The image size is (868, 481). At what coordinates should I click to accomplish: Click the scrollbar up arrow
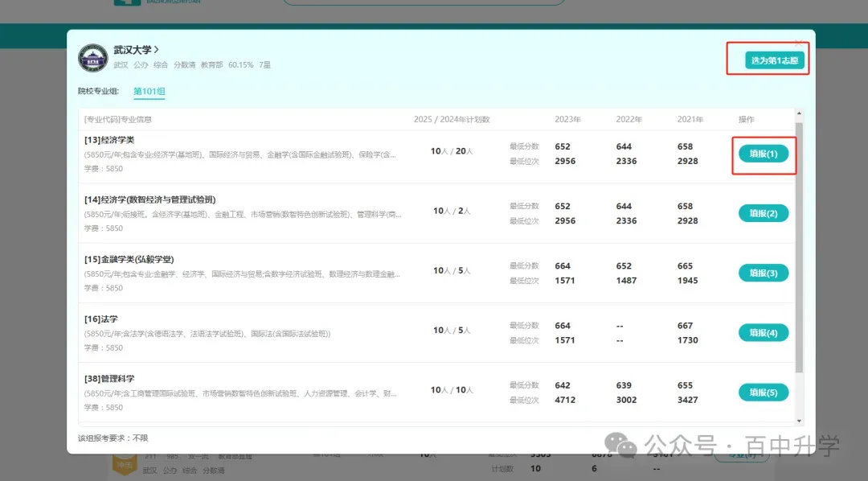[x=799, y=113]
